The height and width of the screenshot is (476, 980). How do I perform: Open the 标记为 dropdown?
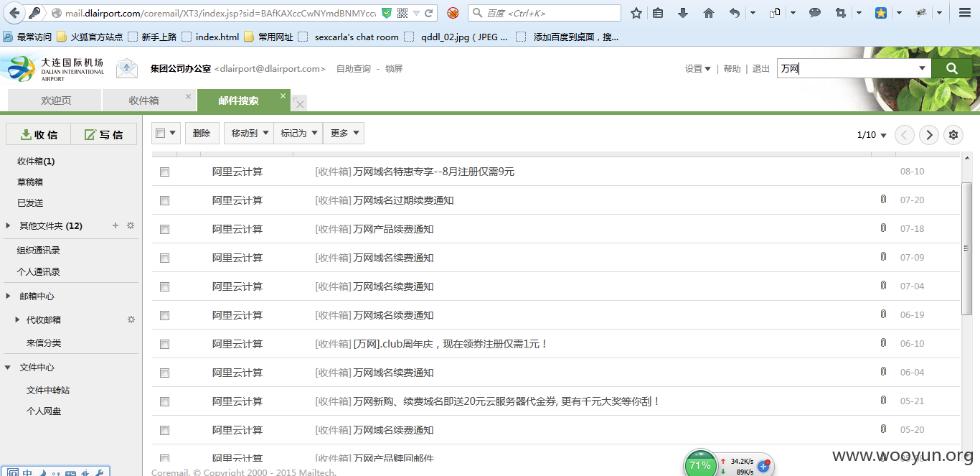point(298,133)
